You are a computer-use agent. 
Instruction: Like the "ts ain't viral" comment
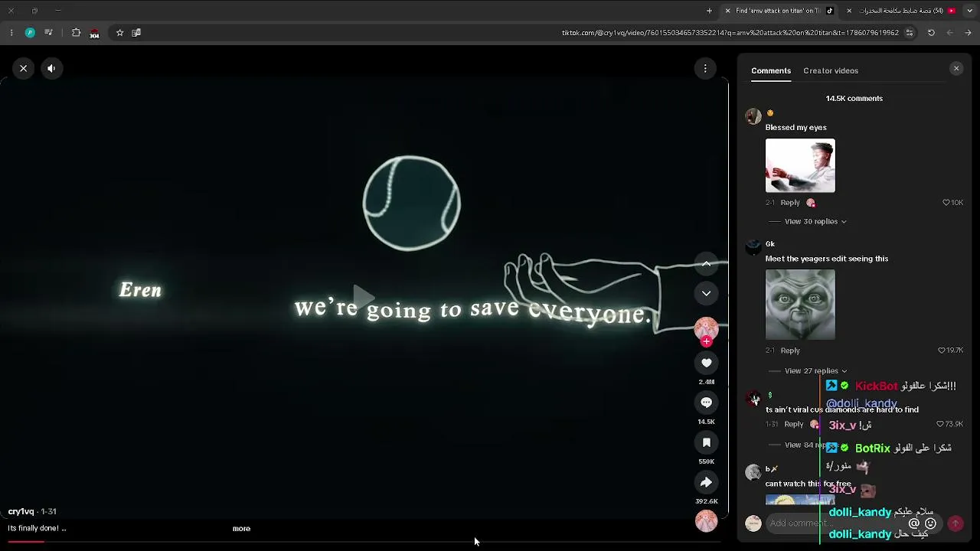(x=940, y=424)
